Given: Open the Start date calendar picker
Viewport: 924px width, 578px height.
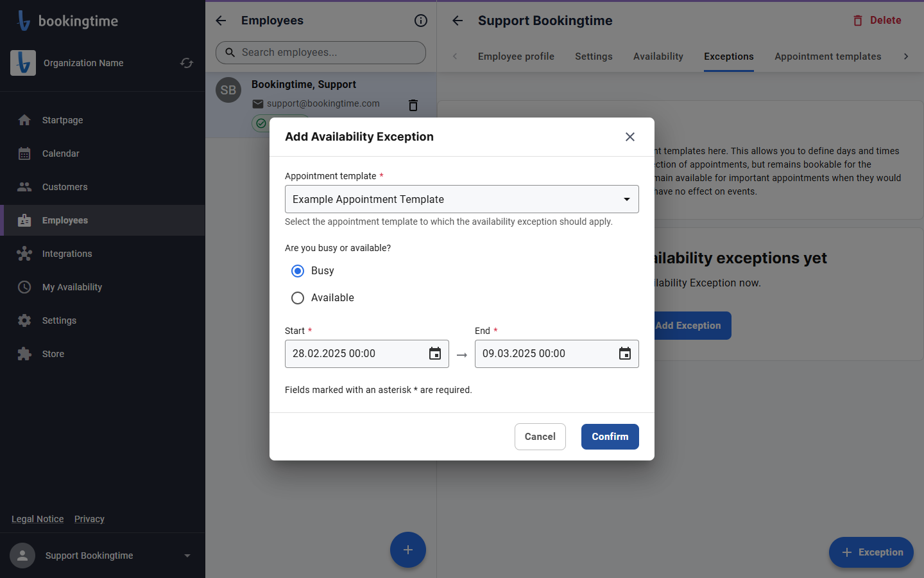Looking at the screenshot, I should (x=435, y=354).
